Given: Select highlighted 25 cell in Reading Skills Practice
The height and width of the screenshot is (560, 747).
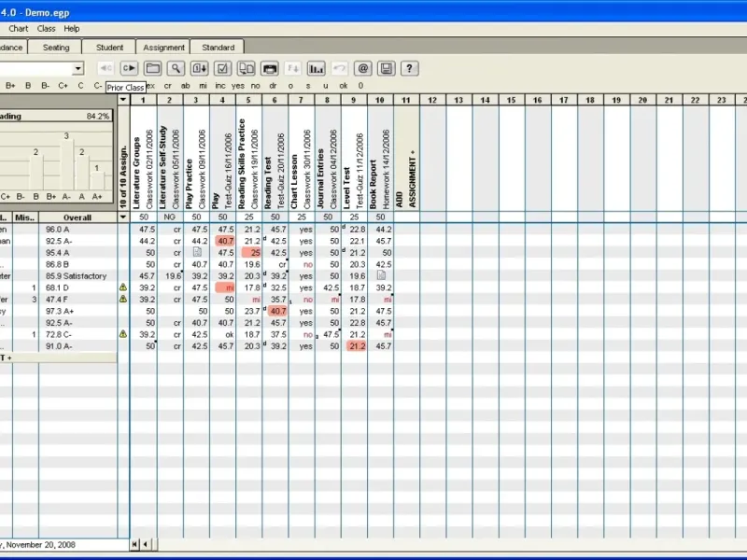Looking at the screenshot, I should click(251, 252).
